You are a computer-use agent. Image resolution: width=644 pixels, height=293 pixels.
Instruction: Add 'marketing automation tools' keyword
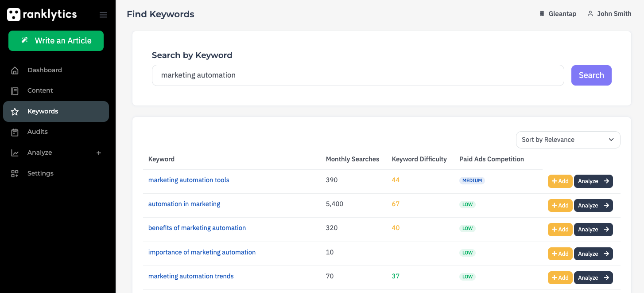click(x=560, y=181)
